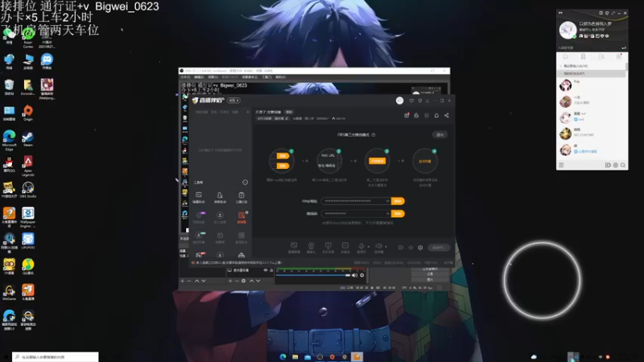Click the stream key input field
This screenshot has height=362, width=644.
355,213
